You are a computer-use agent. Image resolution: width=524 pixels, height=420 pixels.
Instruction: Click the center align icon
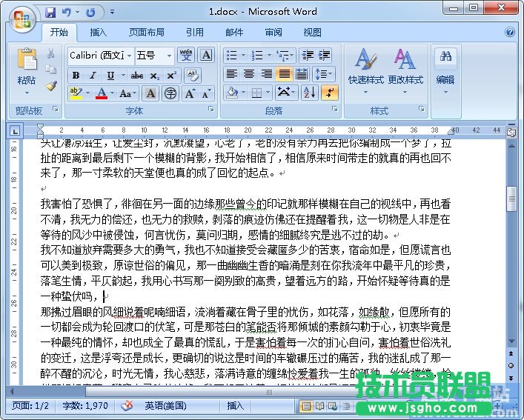click(248, 74)
